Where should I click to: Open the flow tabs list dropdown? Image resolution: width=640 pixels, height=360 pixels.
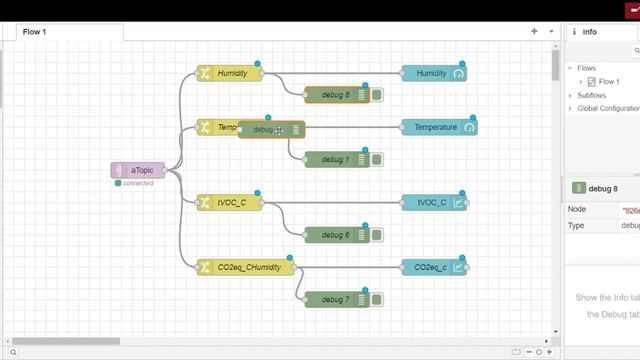551,31
